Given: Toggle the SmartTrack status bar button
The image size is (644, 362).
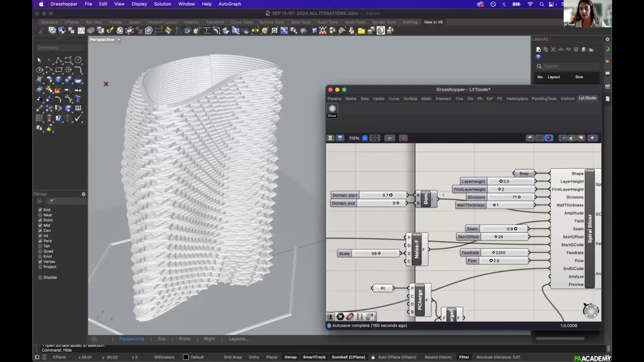Looking at the screenshot, I should click(x=314, y=357).
